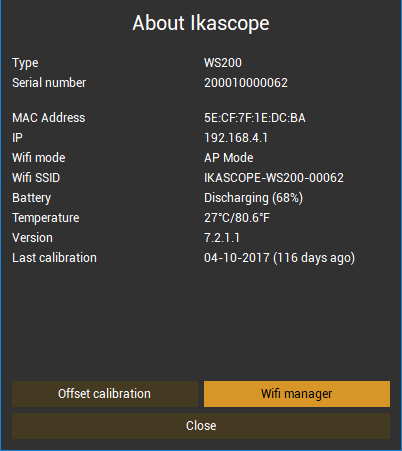Click the Battery label
Viewport: 402px width, 451px height.
tap(32, 198)
